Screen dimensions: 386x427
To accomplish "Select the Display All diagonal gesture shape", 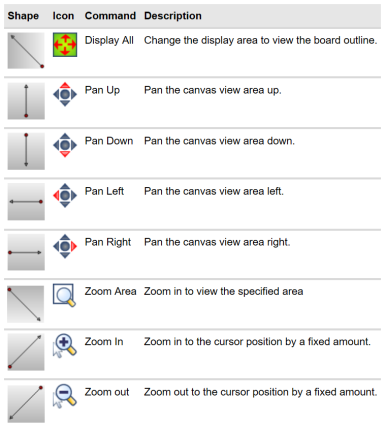I will [26, 51].
